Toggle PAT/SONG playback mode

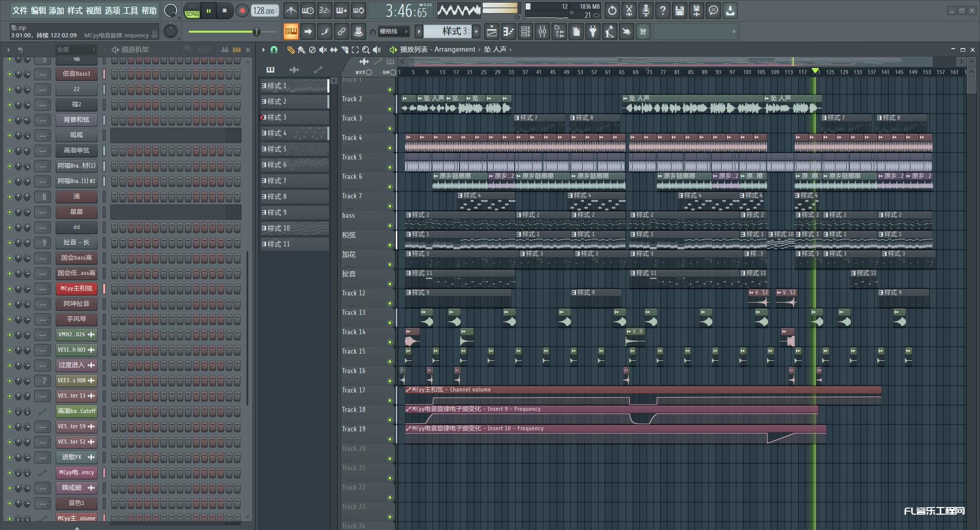point(193,10)
